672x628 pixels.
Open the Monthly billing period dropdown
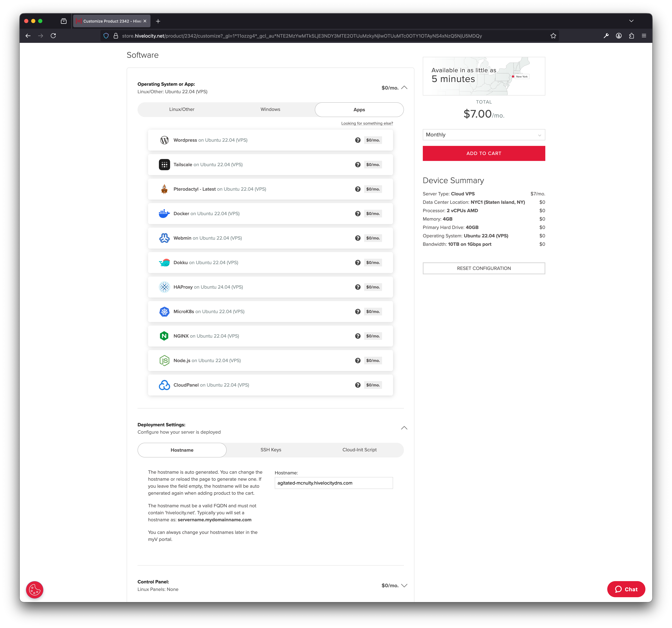[484, 135]
